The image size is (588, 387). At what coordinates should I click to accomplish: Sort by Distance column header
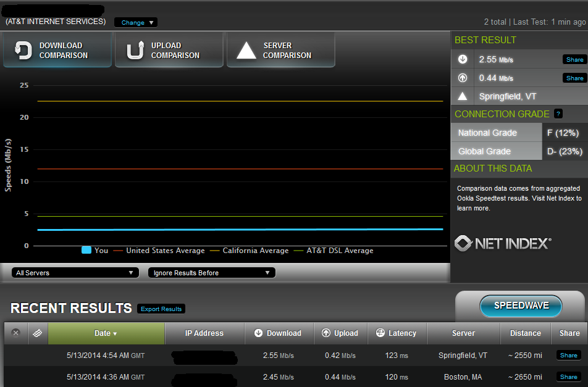526,333
